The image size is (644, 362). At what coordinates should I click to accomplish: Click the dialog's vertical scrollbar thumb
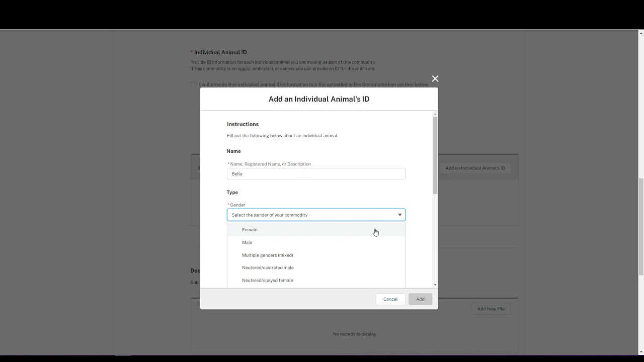[435, 155]
